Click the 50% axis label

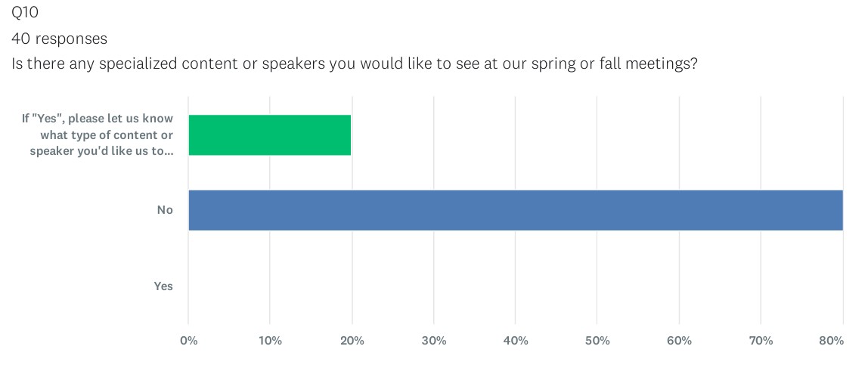click(597, 341)
